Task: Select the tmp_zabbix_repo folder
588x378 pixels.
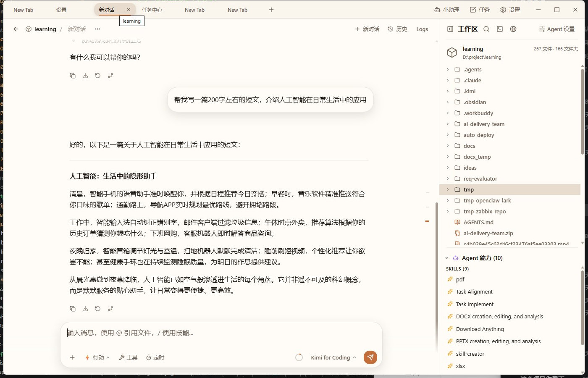Action: pyautogui.click(x=510, y=211)
